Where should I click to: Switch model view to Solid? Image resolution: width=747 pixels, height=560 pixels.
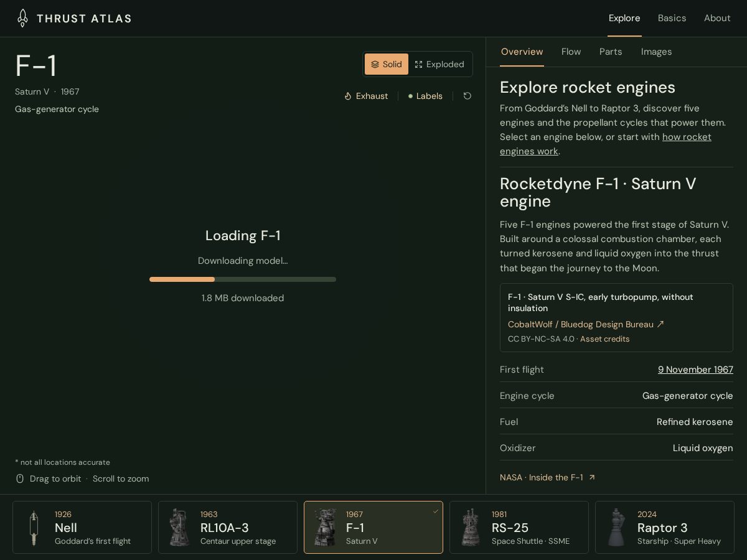tap(387, 64)
